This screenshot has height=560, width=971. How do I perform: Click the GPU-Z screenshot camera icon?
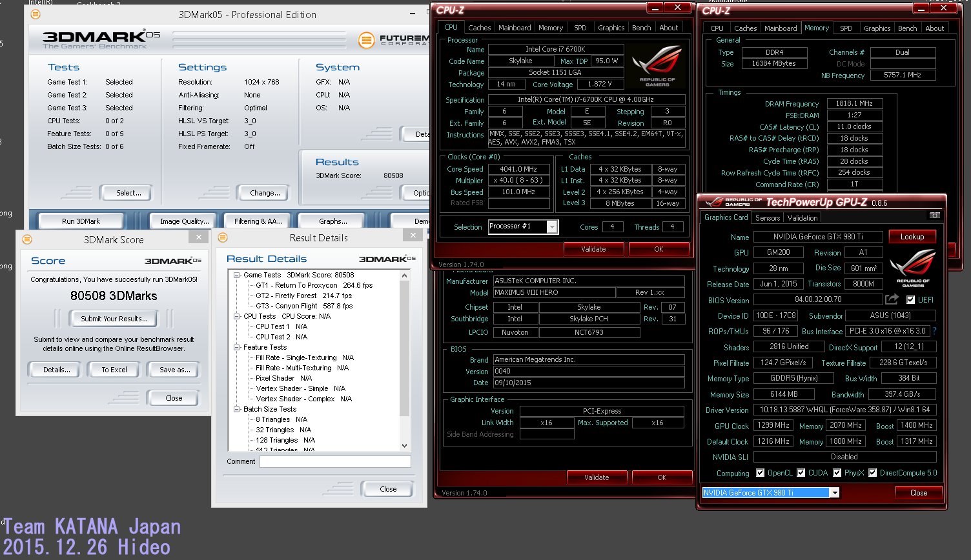point(934,215)
